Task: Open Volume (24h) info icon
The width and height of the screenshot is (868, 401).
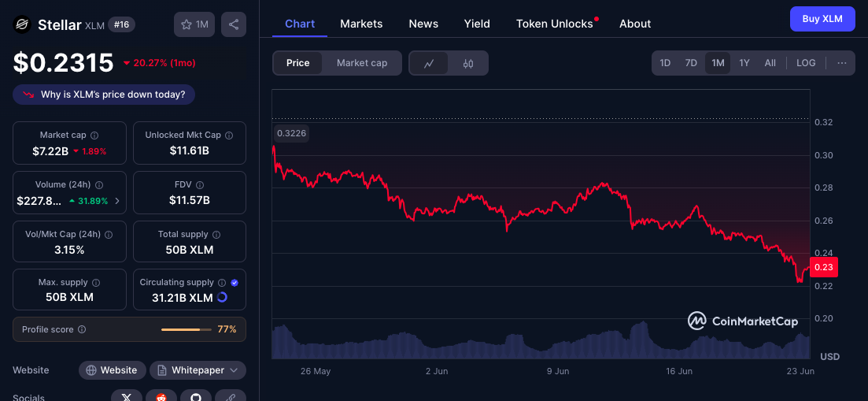Action: pos(100,185)
